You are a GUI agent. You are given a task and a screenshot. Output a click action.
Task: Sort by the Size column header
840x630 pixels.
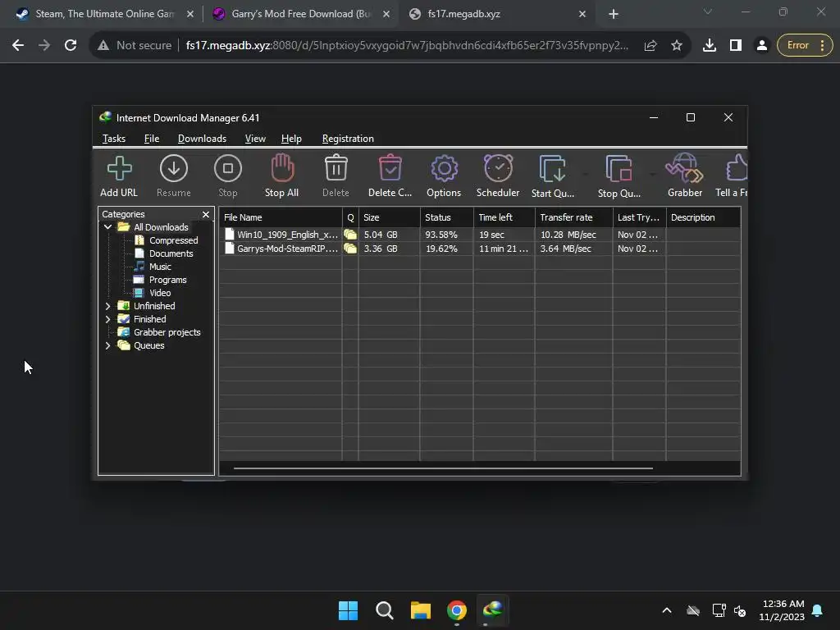(390, 217)
